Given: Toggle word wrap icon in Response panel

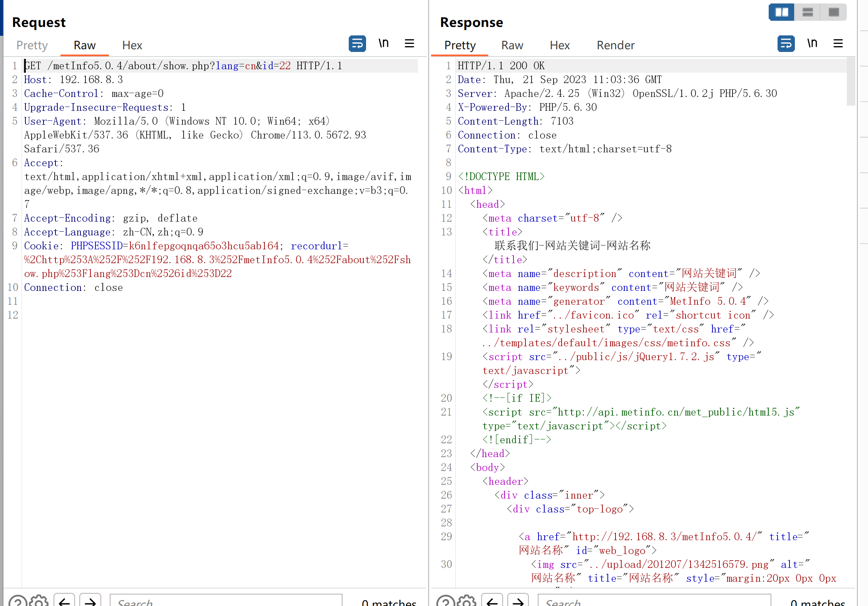Looking at the screenshot, I should 786,43.
